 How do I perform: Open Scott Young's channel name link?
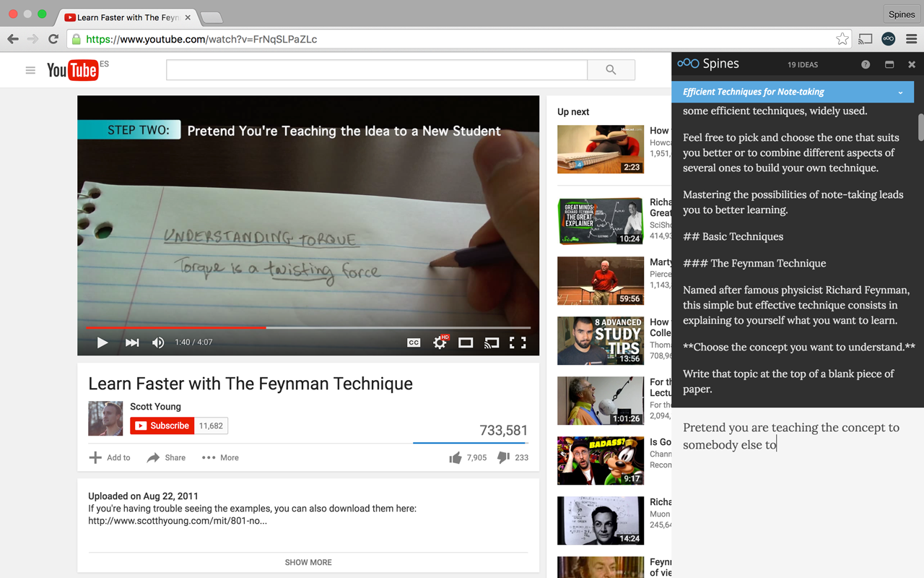click(155, 407)
